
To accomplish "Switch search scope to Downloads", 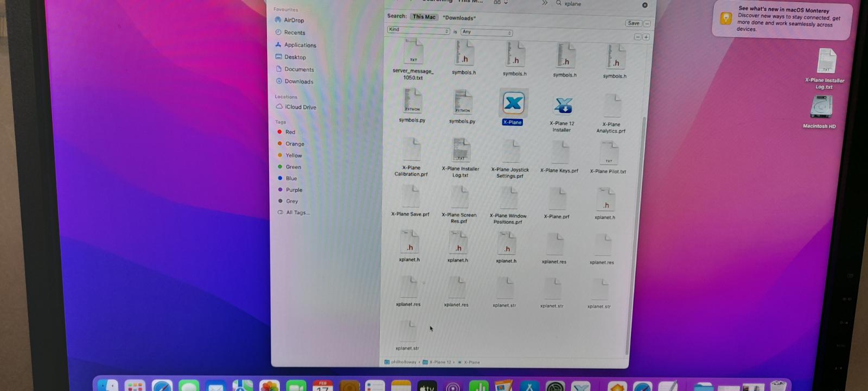I will tap(459, 18).
